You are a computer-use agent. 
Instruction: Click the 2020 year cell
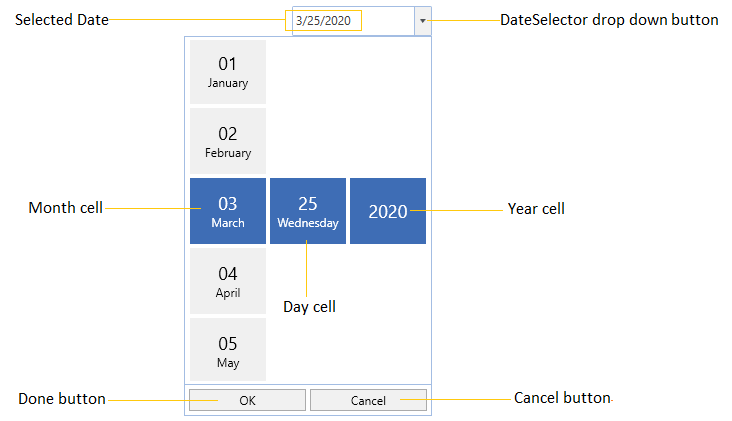388,211
